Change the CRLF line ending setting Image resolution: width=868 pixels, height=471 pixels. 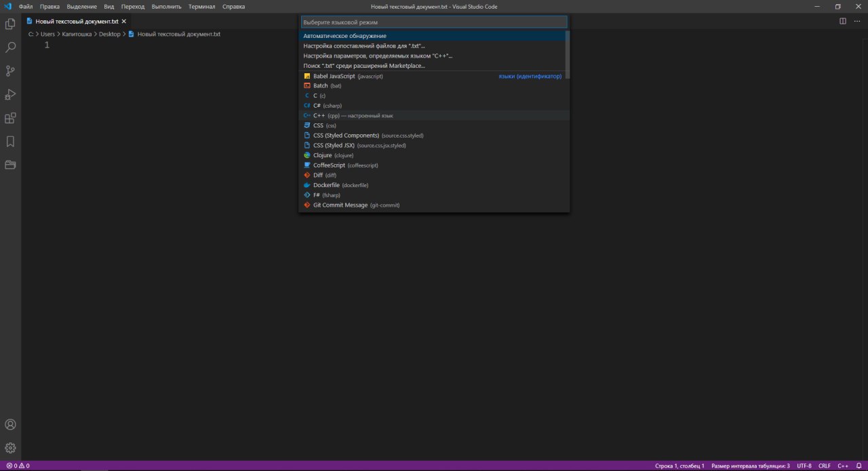tap(825, 466)
